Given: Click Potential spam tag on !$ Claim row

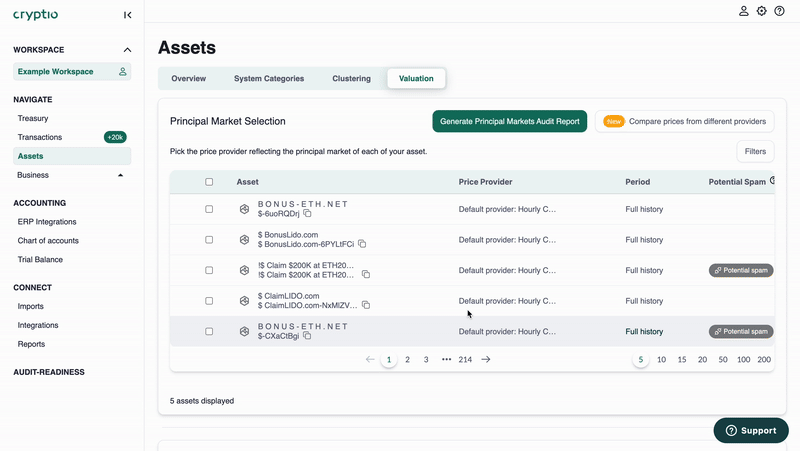Looking at the screenshot, I should tap(741, 270).
